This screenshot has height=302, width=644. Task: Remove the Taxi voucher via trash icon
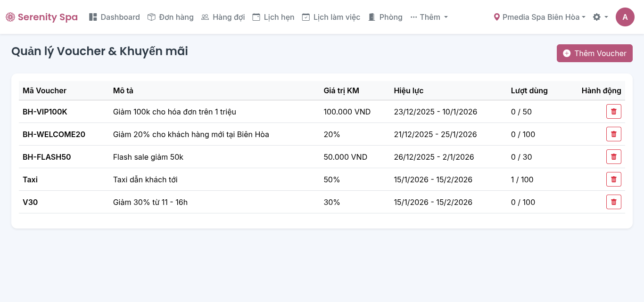coord(613,180)
